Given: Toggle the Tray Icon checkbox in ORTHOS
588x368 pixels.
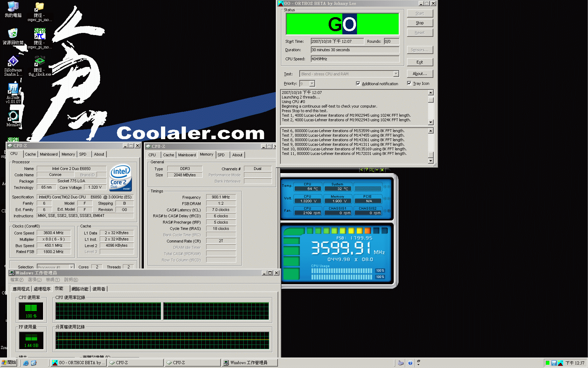Looking at the screenshot, I should tap(409, 83).
